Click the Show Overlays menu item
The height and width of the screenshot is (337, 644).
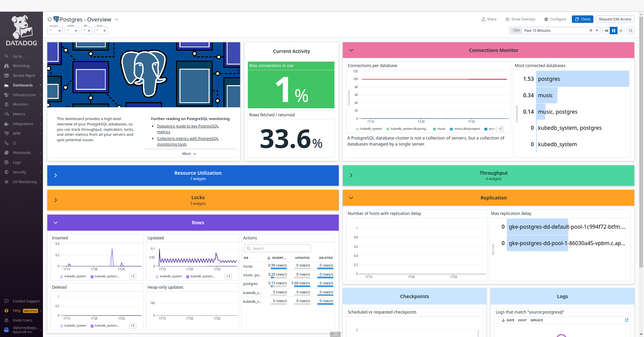coord(520,19)
